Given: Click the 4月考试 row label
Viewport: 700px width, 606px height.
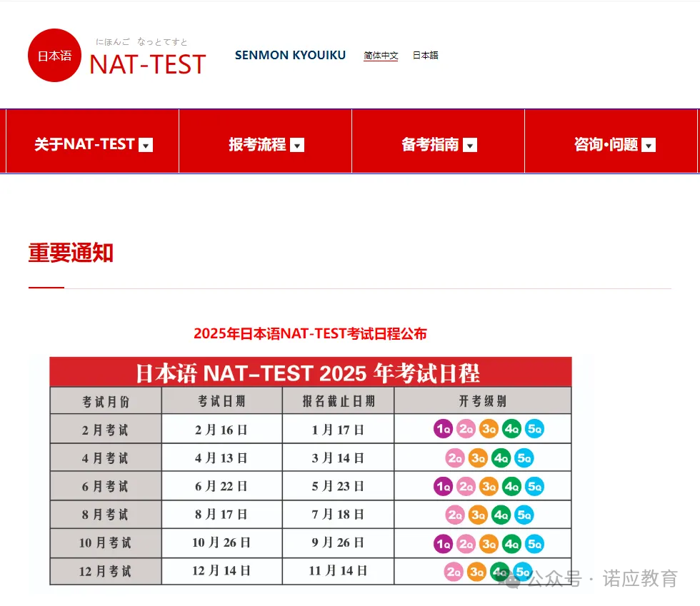Looking at the screenshot, I should [106, 458].
